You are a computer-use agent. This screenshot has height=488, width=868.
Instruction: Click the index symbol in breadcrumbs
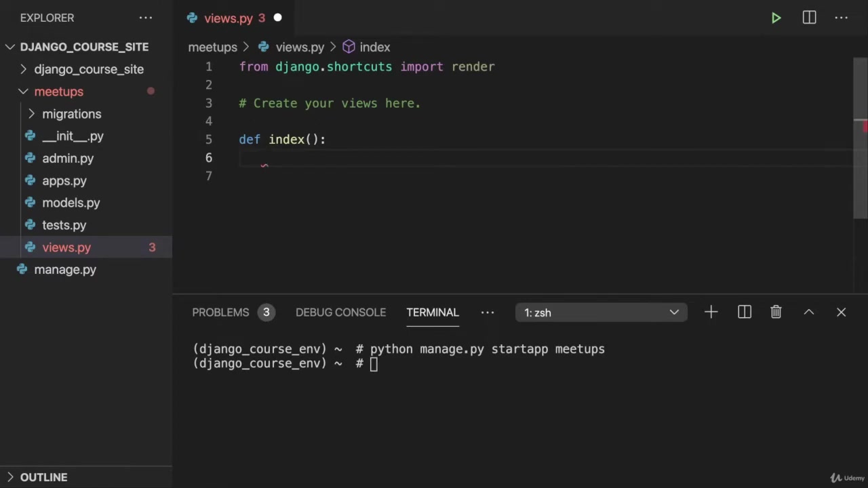tap(374, 47)
